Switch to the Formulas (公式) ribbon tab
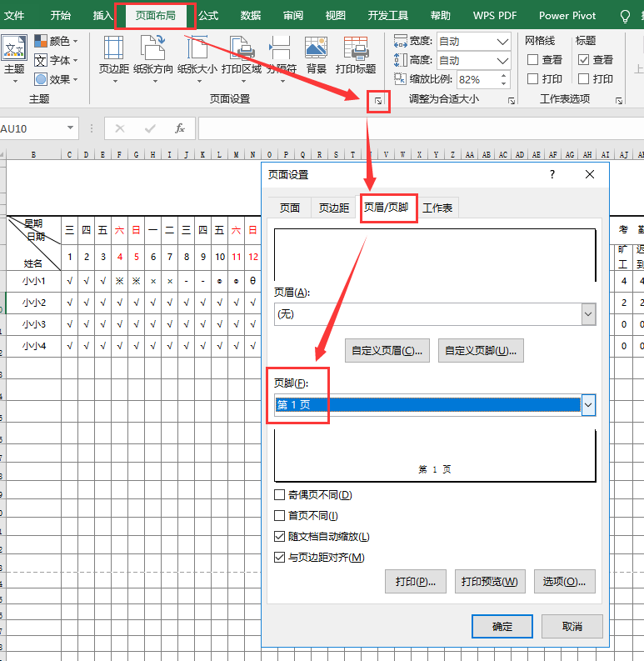The width and height of the screenshot is (644, 661). tap(208, 16)
